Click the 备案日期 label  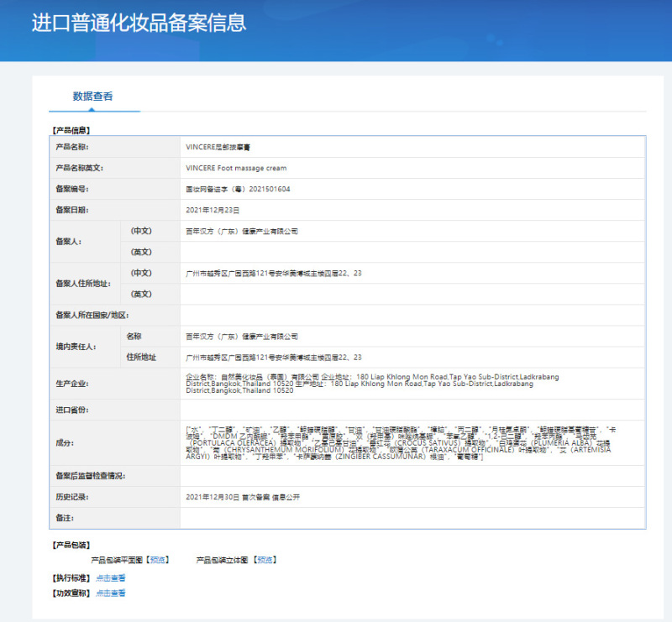click(72, 210)
